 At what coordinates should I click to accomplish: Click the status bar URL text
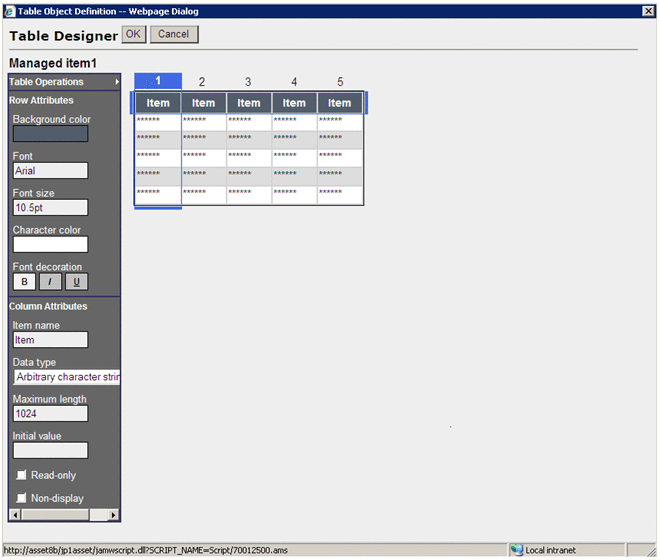pos(146,550)
